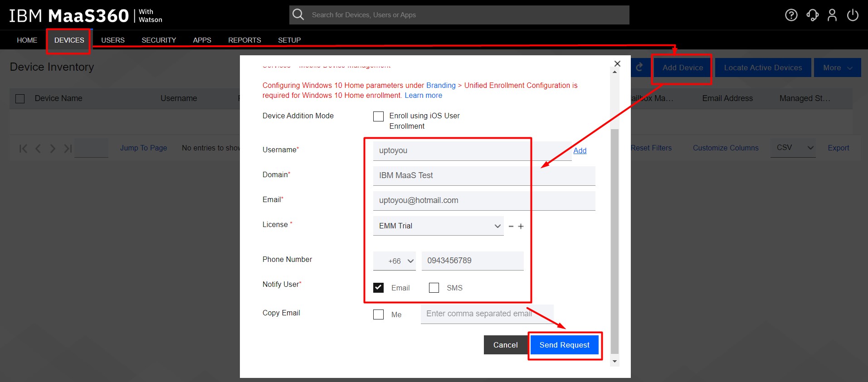Open the CSV export format dropdown
868x382 pixels.
click(x=793, y=148)
